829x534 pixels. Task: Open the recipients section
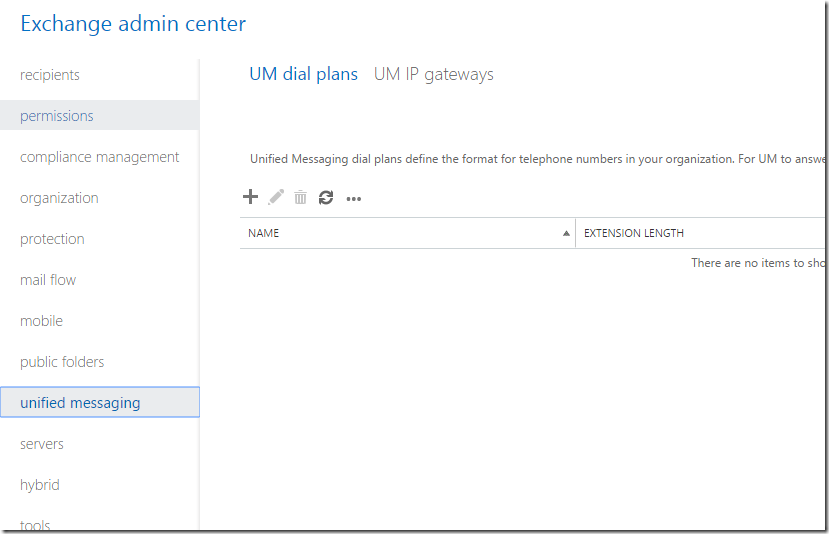click(x=50, y=75)
